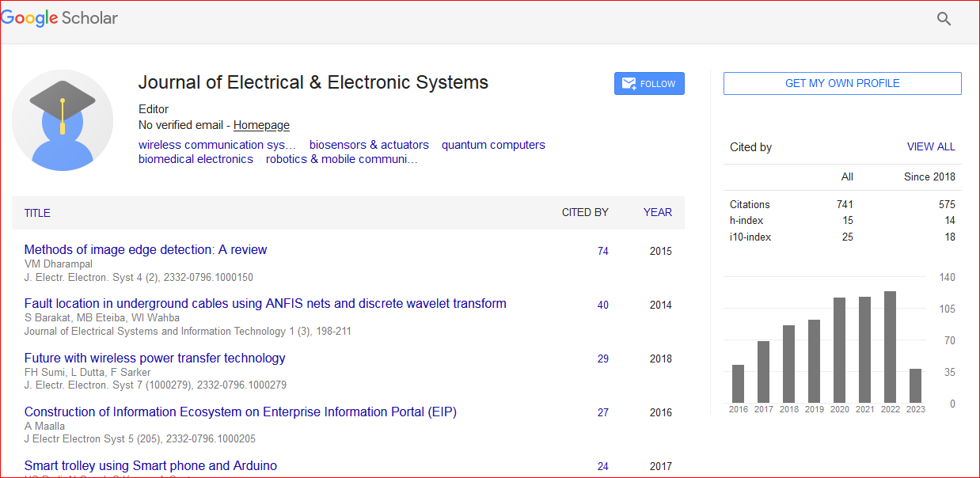This screenshot has height=478, width=980.
Task: Click the Google Scholar logo
Action: pos(59,18)
